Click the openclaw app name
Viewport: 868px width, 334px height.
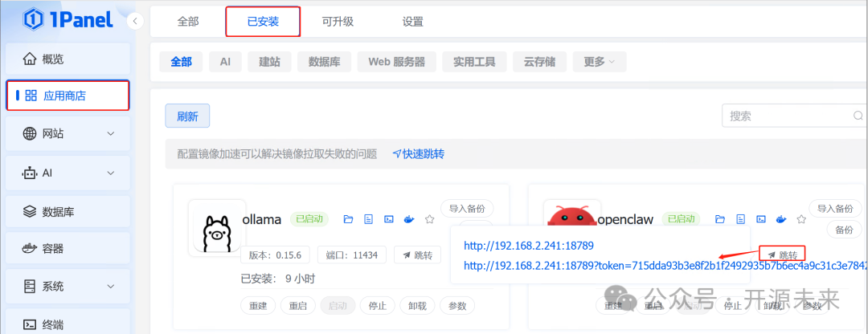[x=627, y=219]
